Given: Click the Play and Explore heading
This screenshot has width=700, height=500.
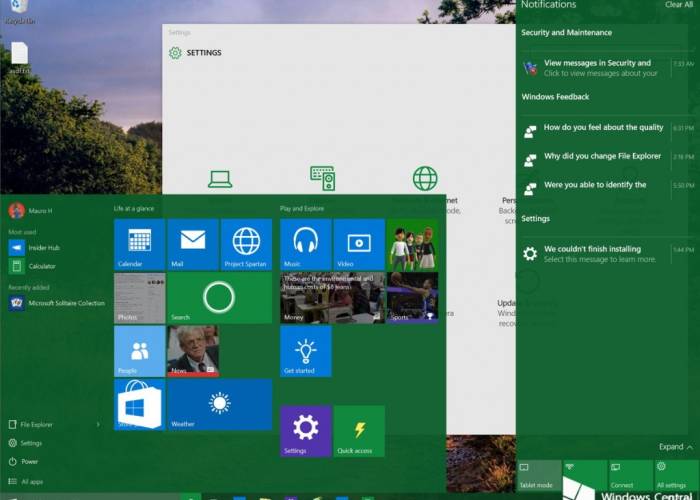Looking at the screenshot, I should pyautogui.click(x=302, y=208).
